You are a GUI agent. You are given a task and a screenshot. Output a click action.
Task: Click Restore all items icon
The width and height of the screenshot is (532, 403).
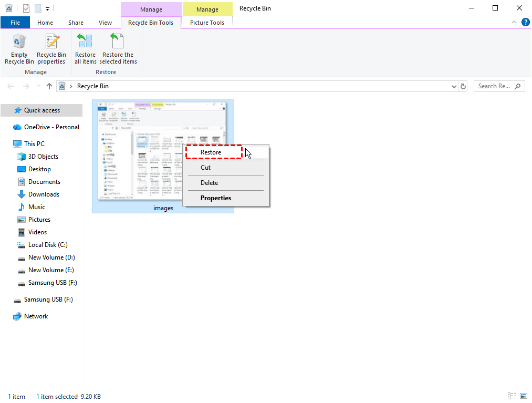point(85,42)
